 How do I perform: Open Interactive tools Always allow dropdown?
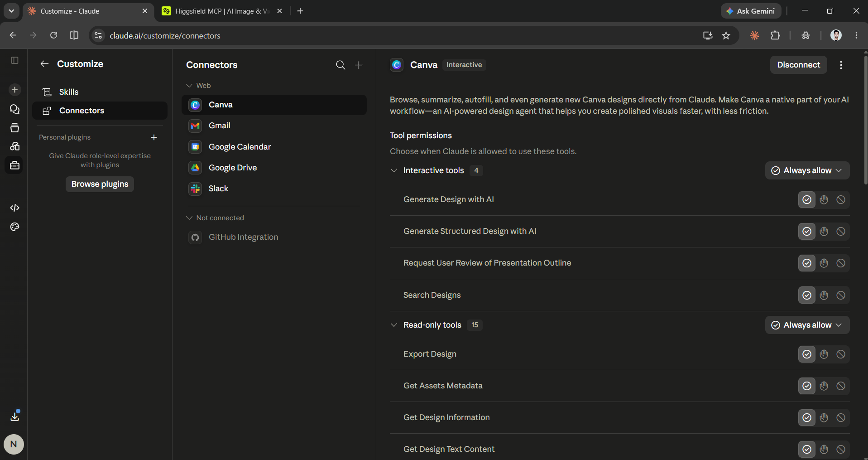tap(807, 170)
